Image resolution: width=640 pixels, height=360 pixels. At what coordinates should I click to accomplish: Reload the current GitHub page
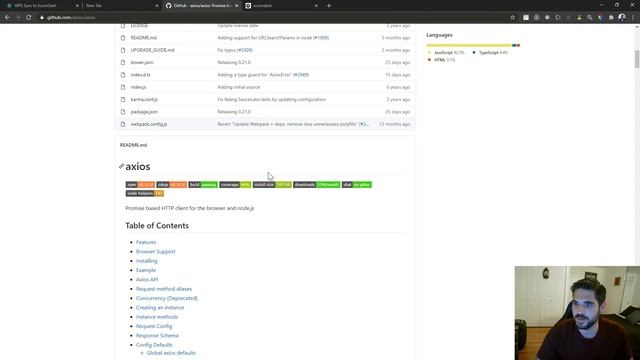(29, 18)
